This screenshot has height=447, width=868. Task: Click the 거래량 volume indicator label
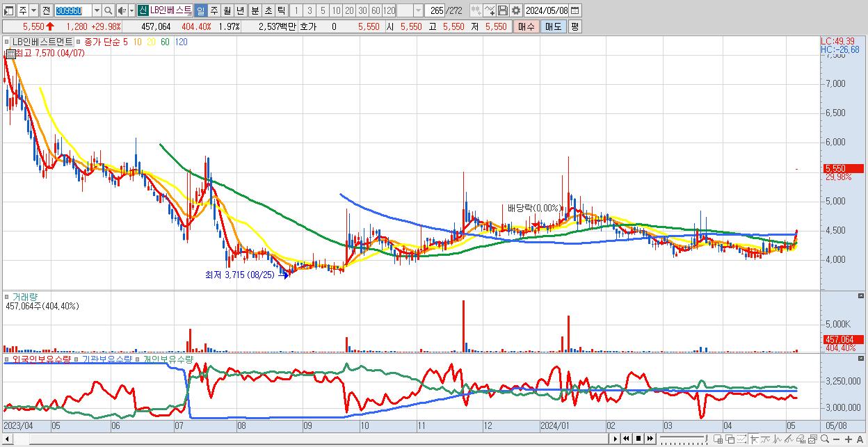[25, 297]
